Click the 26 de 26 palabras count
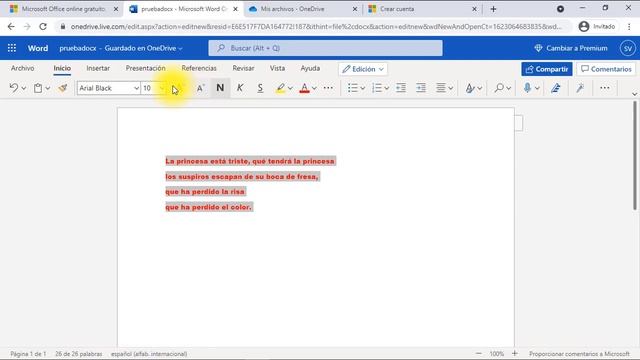Image resolution: width=640 pixels, height=360 pixels. 78,354
